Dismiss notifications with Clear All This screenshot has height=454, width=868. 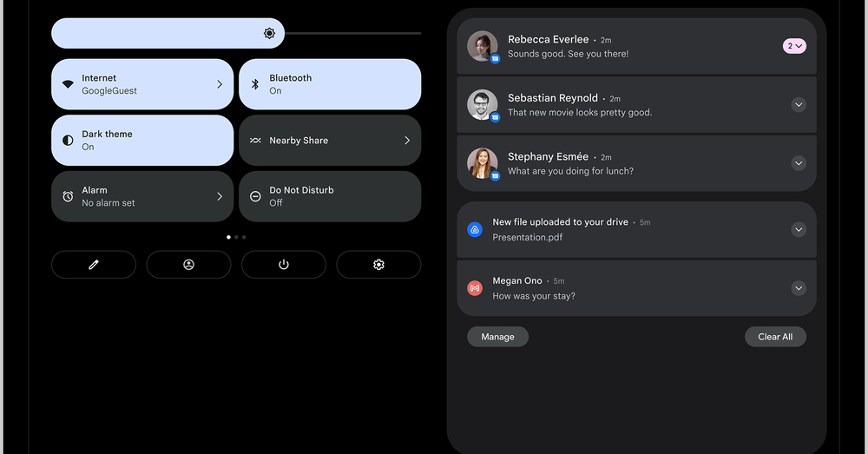click(x=775, y=337)
